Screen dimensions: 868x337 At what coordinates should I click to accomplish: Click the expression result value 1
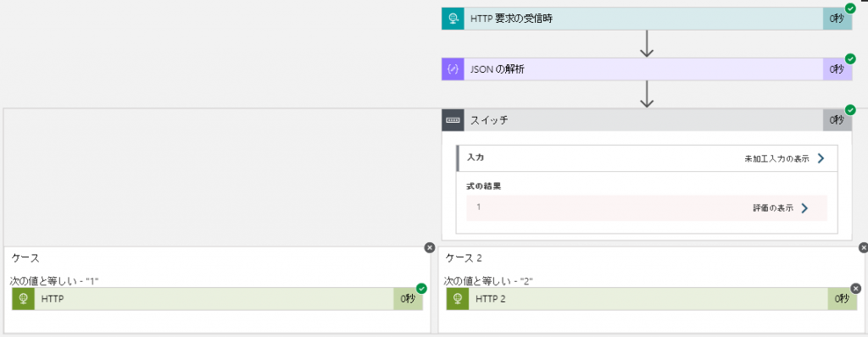pyautogui.click(x=478, y=207)
